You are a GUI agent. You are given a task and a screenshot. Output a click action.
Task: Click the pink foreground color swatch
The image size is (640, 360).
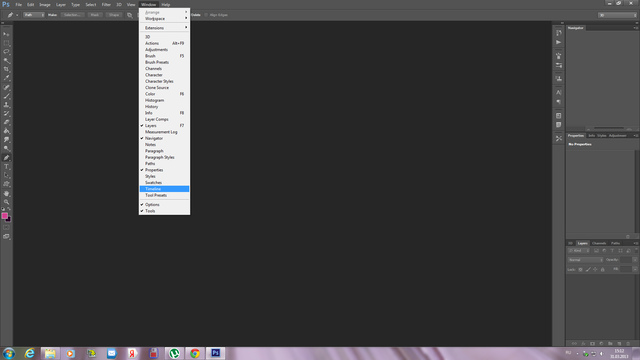click(4, 216)
